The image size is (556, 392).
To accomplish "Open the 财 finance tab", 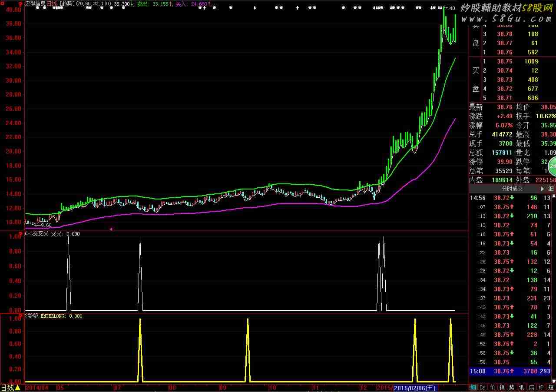I will coord(483,387).
